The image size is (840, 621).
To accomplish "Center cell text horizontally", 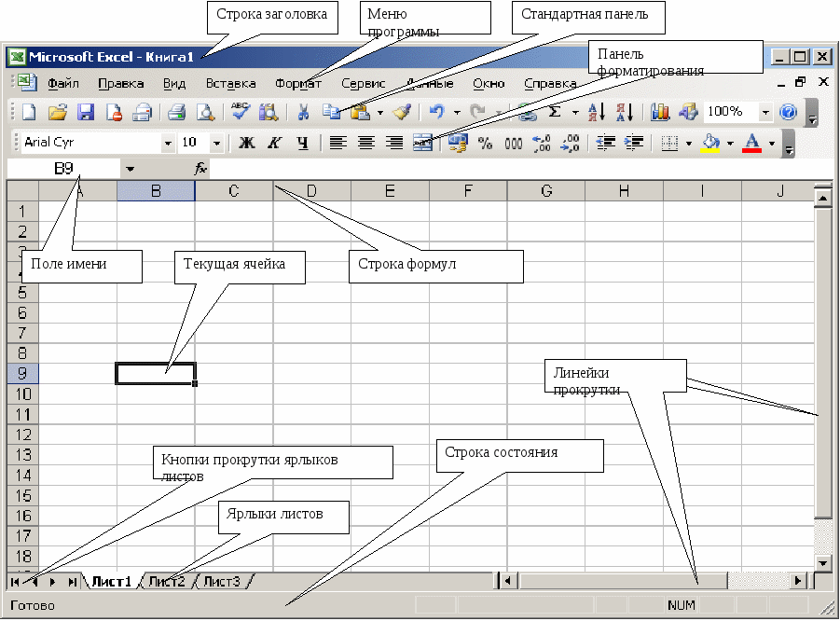I will [x=366, y=143].
